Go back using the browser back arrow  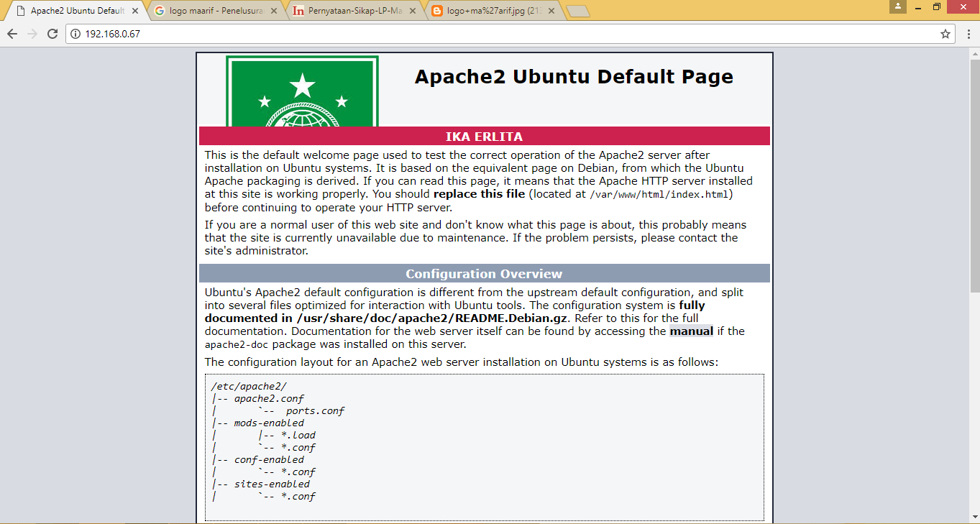(12, 34)
